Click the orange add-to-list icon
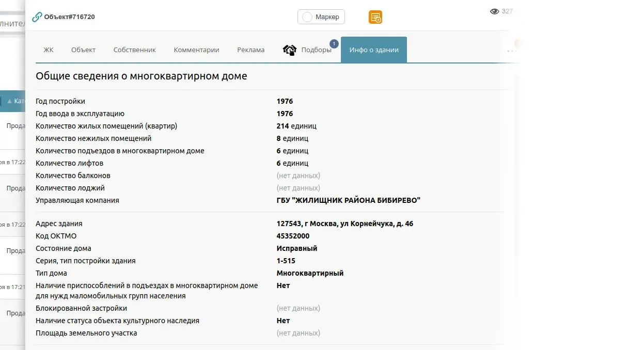The width and height of the screenshot is (644, 350). pyautogui.click(x=375, y=17)
